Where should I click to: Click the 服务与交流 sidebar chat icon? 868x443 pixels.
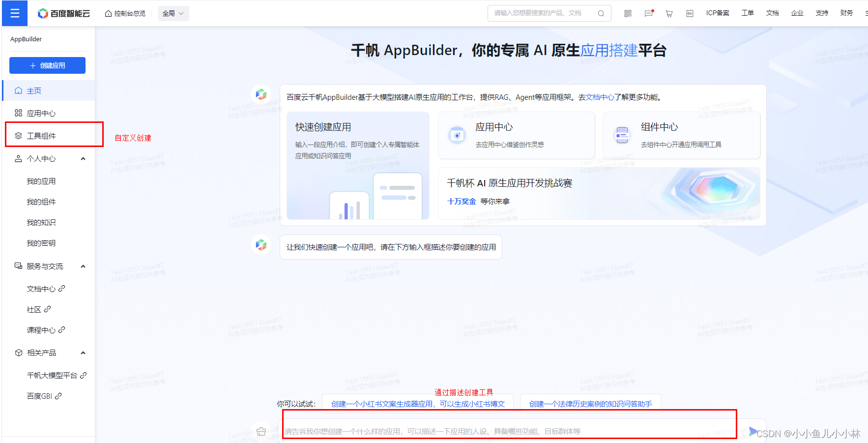coord(18,266)
